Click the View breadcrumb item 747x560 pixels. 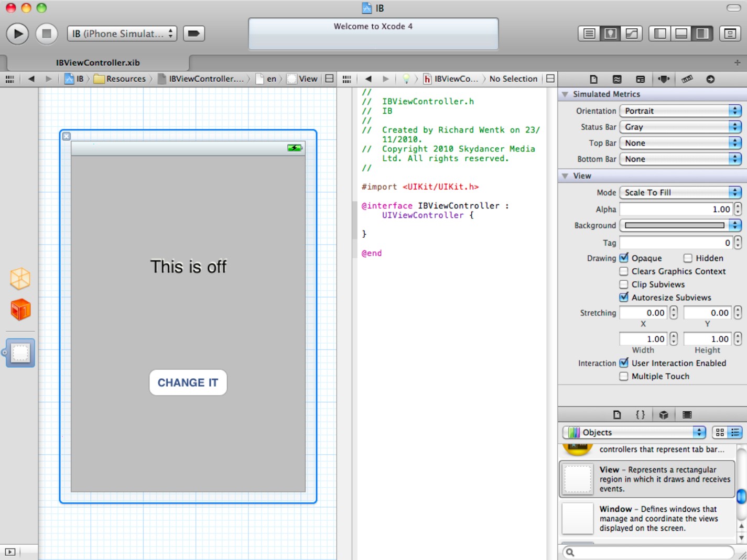(302, 79)
